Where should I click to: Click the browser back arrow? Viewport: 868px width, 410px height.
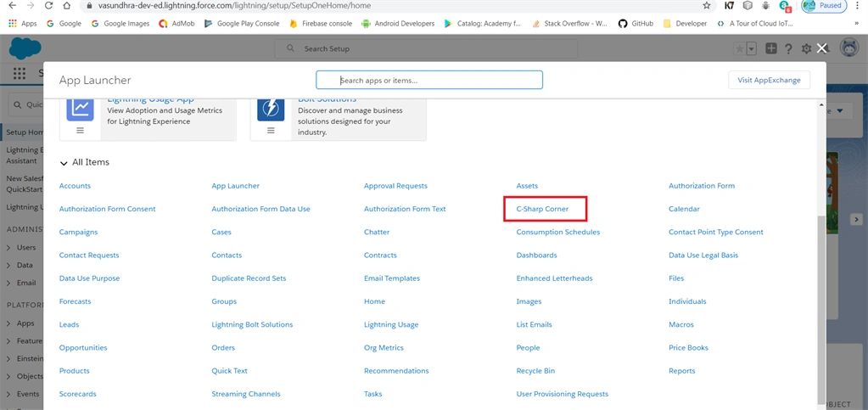12,6
